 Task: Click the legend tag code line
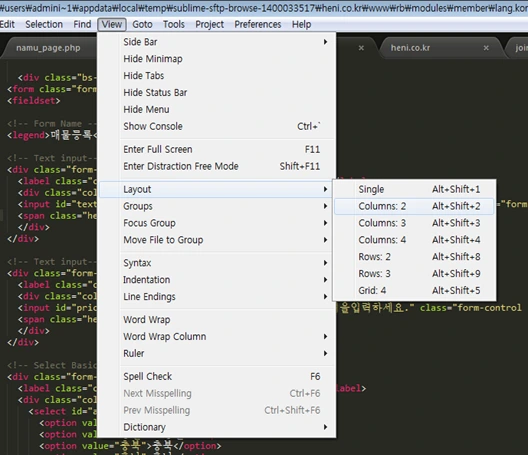tap(52, 135)
